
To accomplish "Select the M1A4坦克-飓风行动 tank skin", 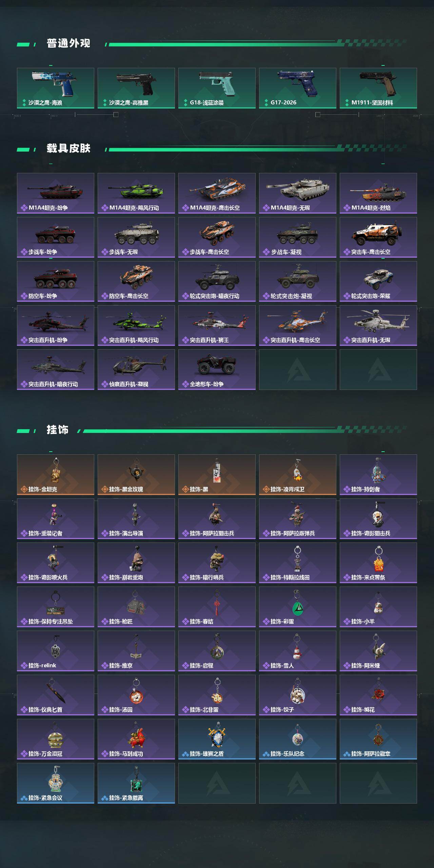I will 136,193.
